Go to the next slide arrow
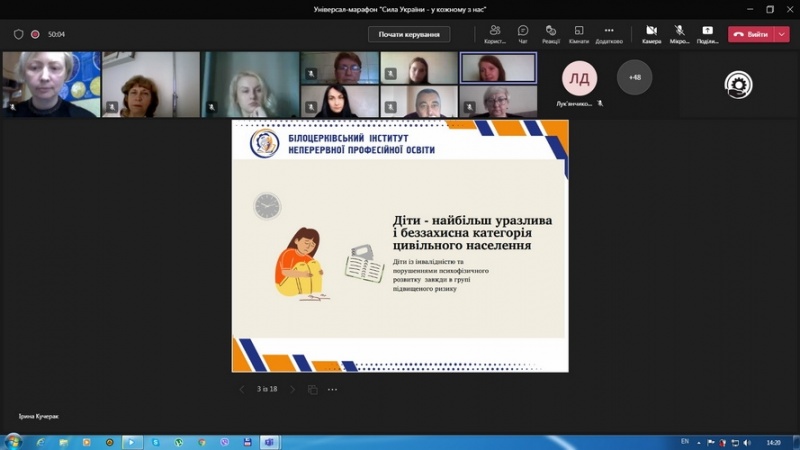The image size is (800, 450). (x=292, y=389)
